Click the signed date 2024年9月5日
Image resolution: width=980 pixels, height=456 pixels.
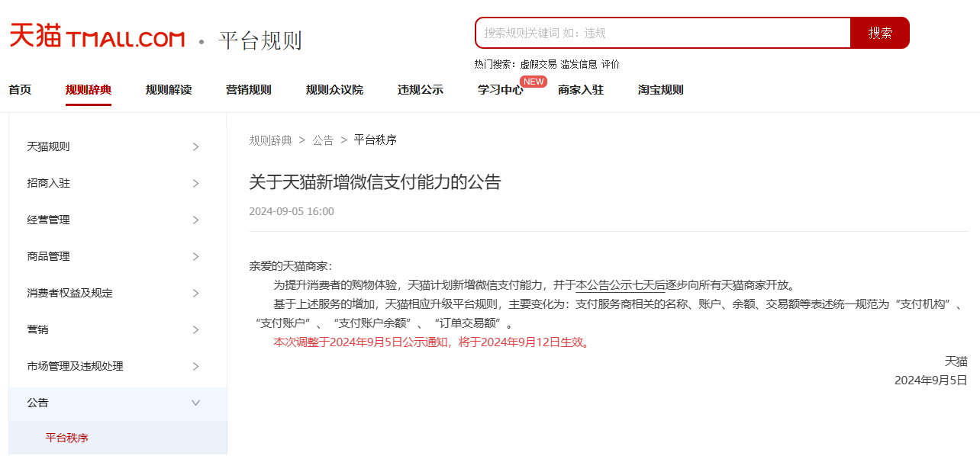[x=931, y=380]
